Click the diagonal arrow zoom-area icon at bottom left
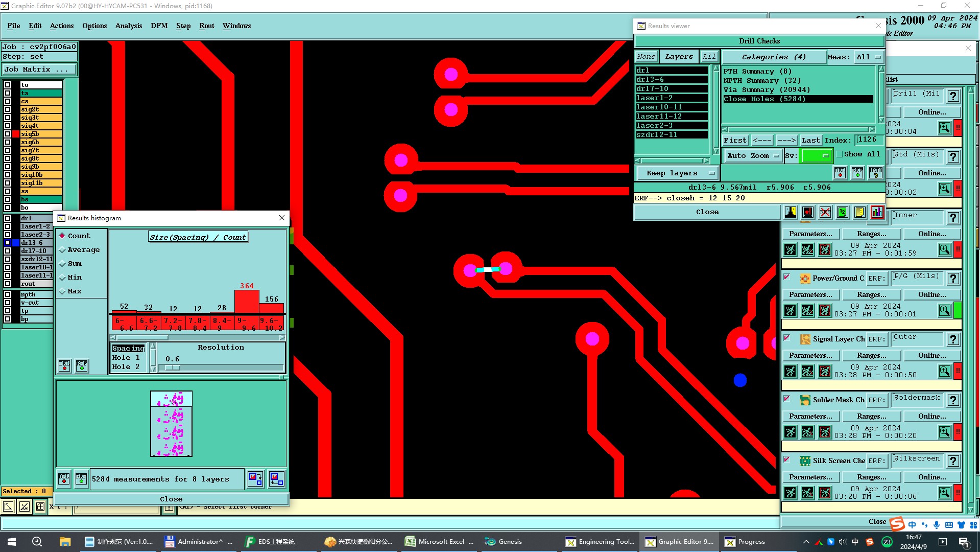 [x=8, y=507]
